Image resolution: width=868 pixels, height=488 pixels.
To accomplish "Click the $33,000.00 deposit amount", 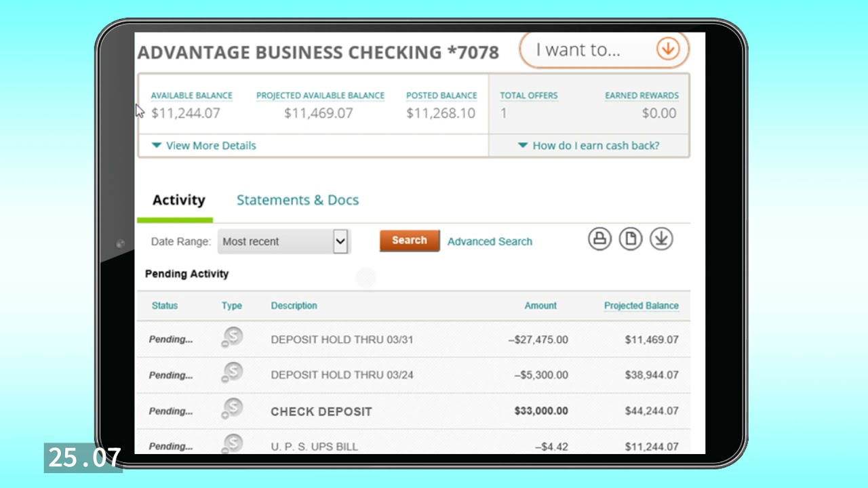I will coord(541,411).
